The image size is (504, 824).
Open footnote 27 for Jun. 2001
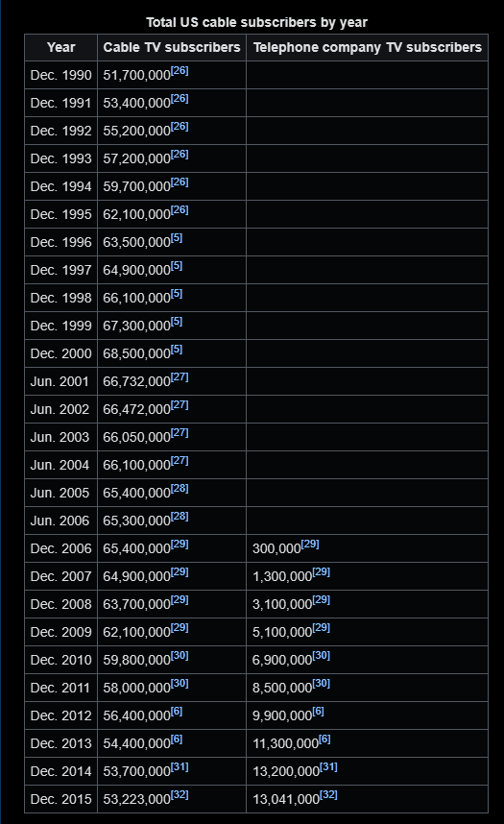pyautogui.click(x=180, y=377)
